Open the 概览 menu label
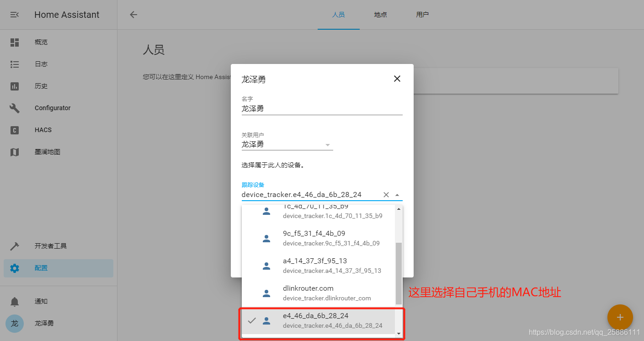The height and width of the screenshot is (341, 644). coord(41,42)
